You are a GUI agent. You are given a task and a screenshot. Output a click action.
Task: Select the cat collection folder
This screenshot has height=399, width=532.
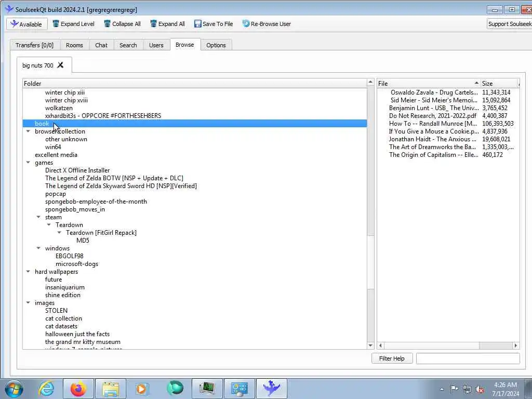pos(63,318)
